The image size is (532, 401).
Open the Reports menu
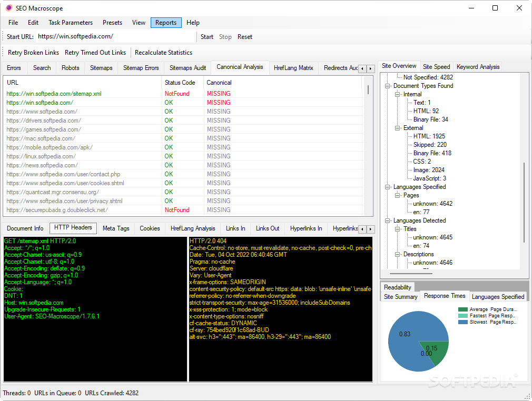click(x=166, y=23)
